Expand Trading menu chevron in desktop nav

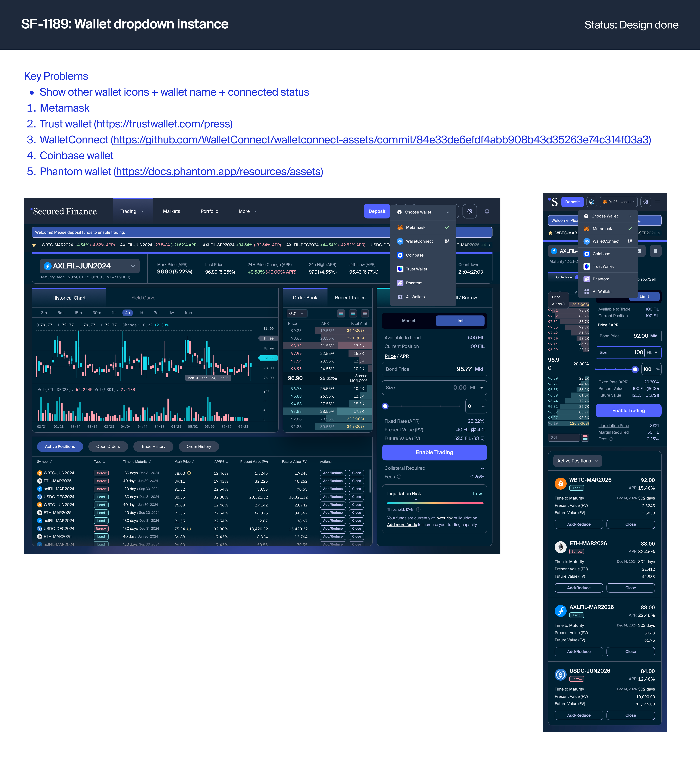pos(142,211)
